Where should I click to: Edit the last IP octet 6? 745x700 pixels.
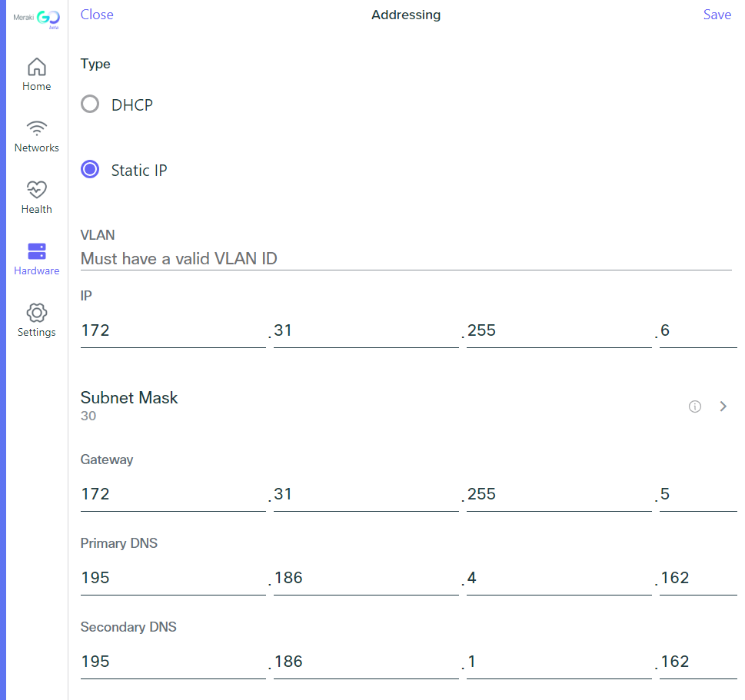click(x=698, y=331)
